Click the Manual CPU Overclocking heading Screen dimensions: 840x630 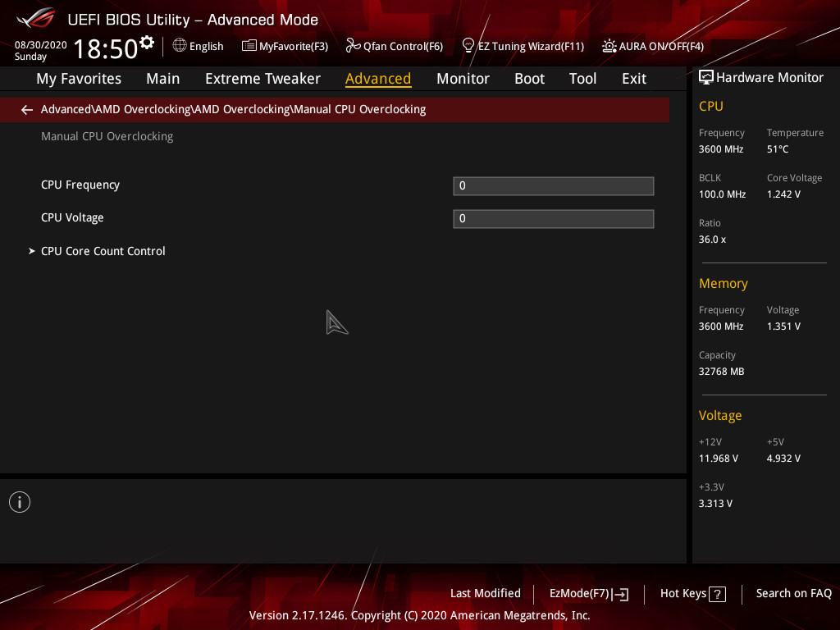click(x=107, y=137)
